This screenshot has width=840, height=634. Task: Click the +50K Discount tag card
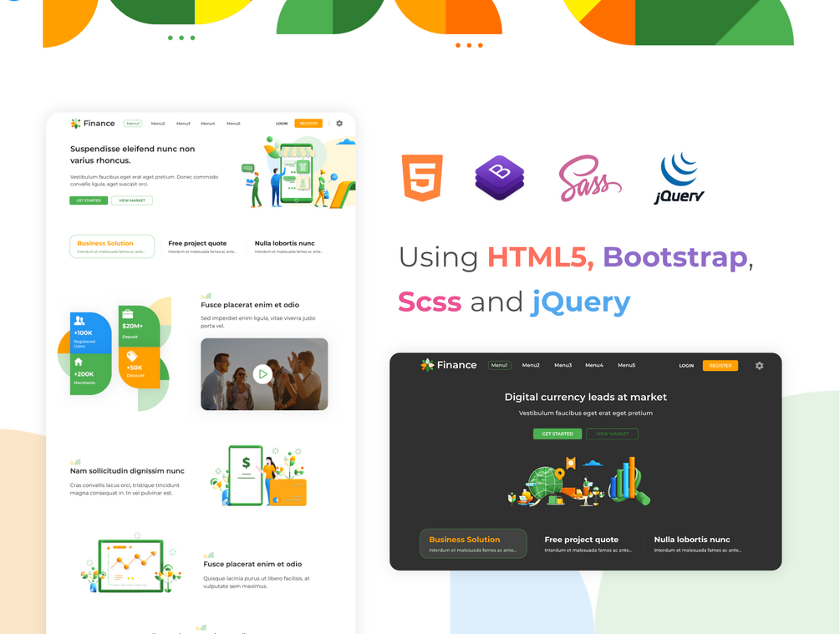139,368
